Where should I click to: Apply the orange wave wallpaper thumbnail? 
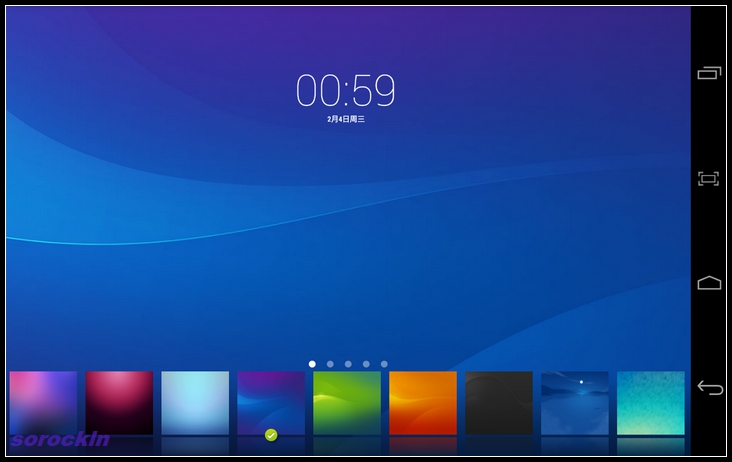(x=423, y=403)
